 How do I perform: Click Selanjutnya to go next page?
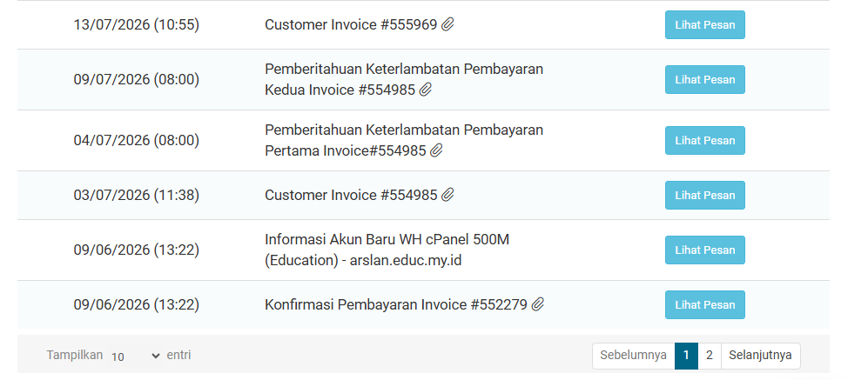point(760,356)
